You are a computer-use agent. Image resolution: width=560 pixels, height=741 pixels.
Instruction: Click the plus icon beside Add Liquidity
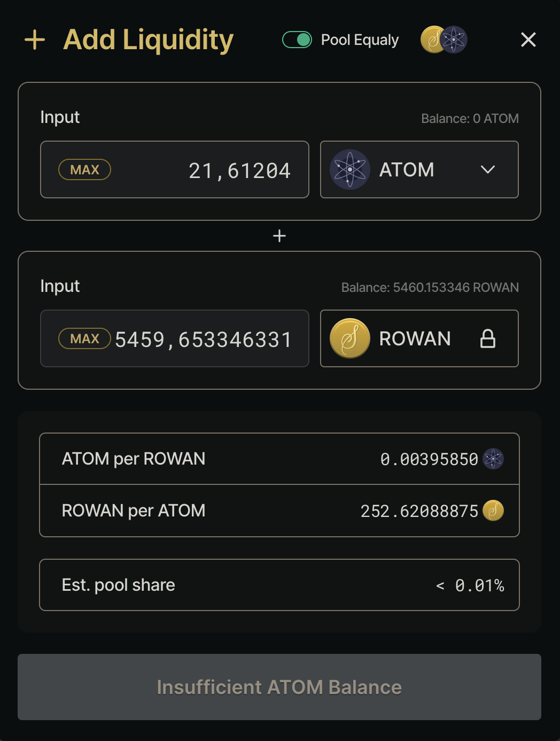pyautogui.click(x=35, y=40)
